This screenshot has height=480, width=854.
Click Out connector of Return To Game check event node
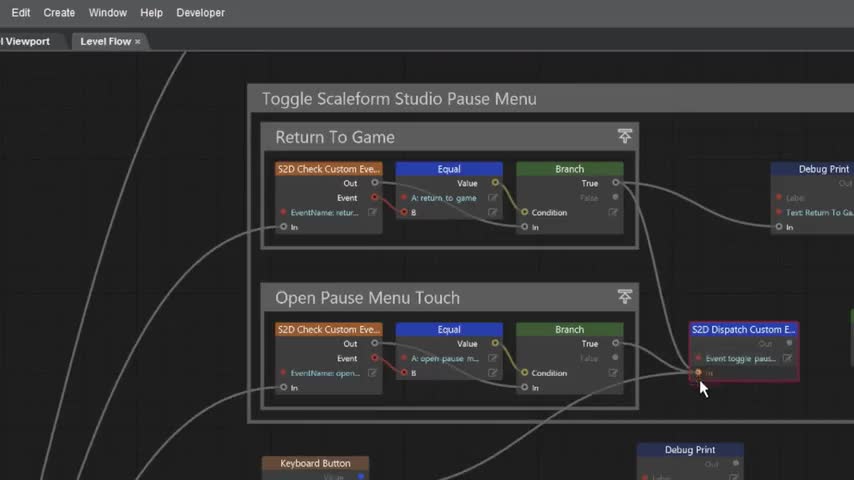375,183
